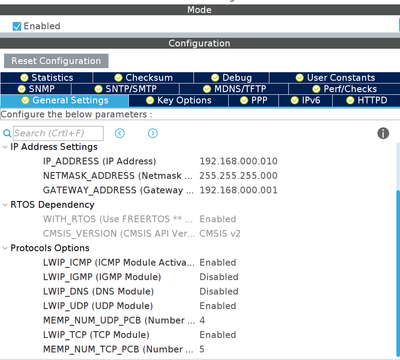
Task: Click WITH_RTOS Enabled value
Action: [x=218, y=219]
